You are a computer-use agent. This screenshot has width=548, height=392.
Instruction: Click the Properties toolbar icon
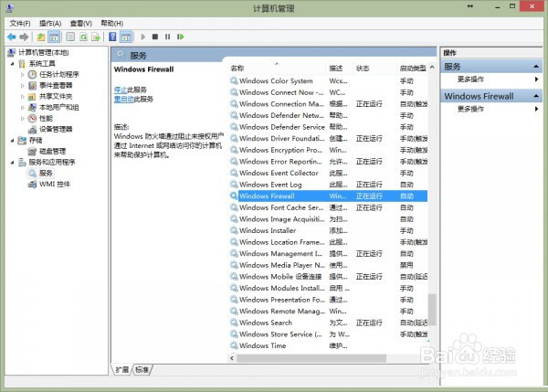pos(70,37)
